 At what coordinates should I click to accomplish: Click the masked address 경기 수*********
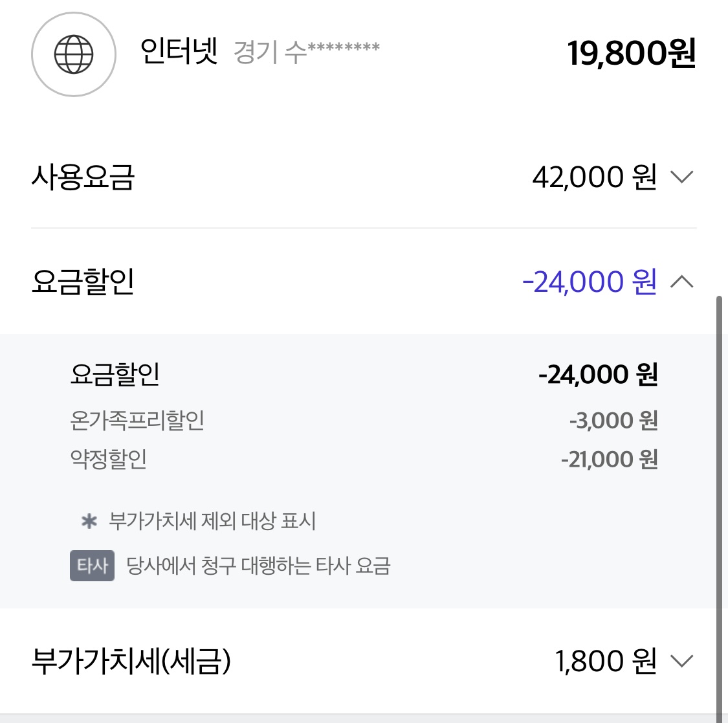(x=307, y=52)
